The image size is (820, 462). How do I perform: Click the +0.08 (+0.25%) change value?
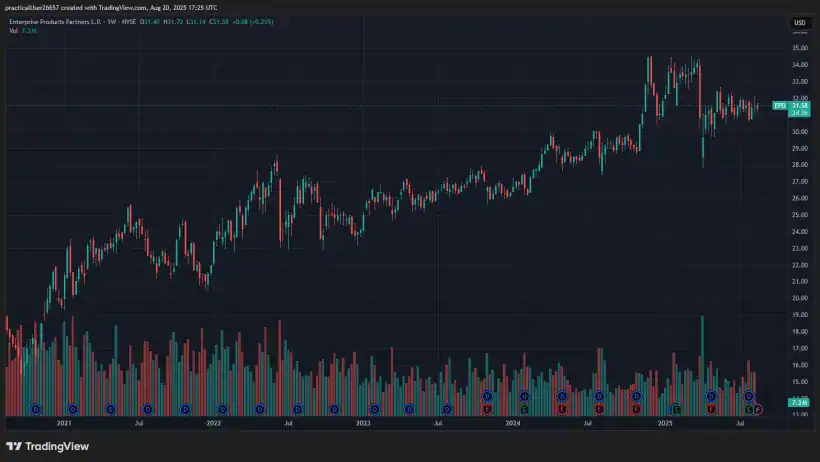click(253, 22)
